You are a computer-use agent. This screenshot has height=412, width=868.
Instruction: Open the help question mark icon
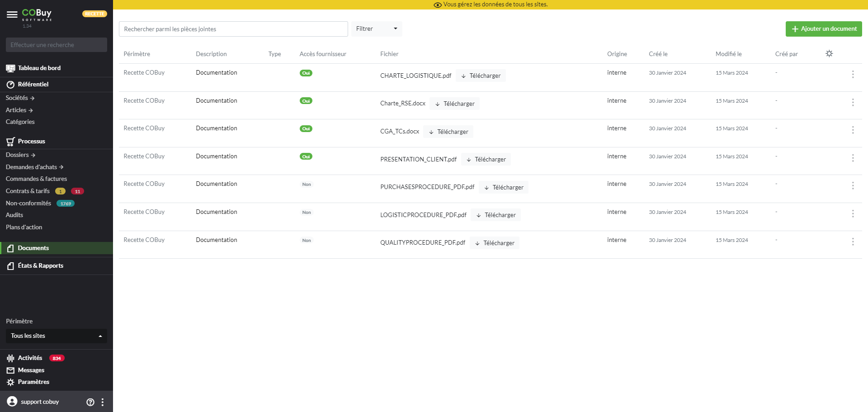pyautogui.click(x=90, y=402)
